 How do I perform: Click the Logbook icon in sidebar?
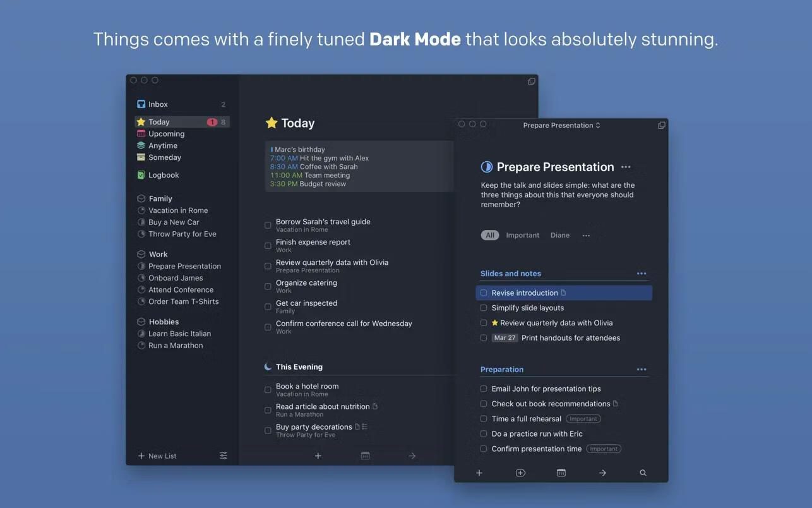tap(141, 175)
